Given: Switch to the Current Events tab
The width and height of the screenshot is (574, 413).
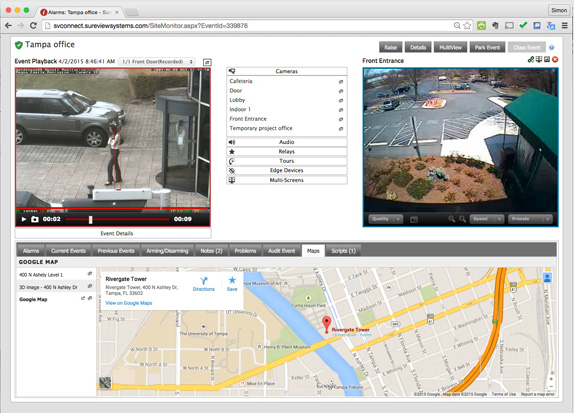Looking at the screenshot, I should tap(68, 251).
